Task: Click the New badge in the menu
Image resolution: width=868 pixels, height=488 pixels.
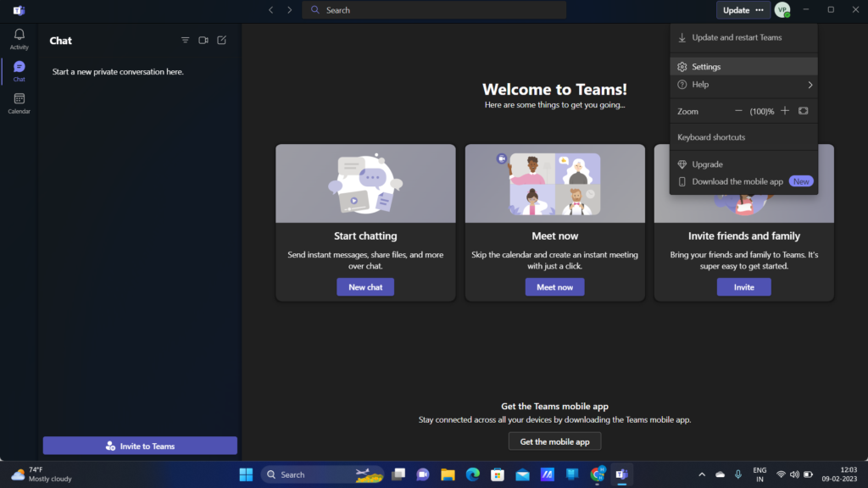Action: (x=801, y=181)
